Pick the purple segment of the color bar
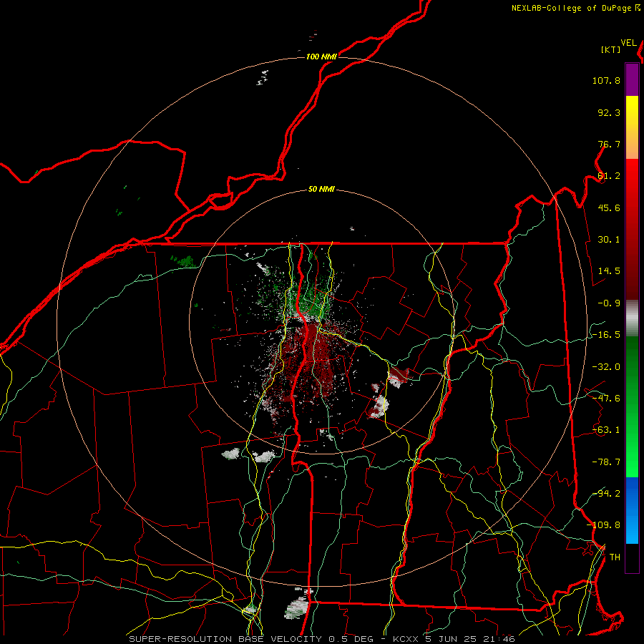This screenshot has width=644, height=644. point(632,79)
